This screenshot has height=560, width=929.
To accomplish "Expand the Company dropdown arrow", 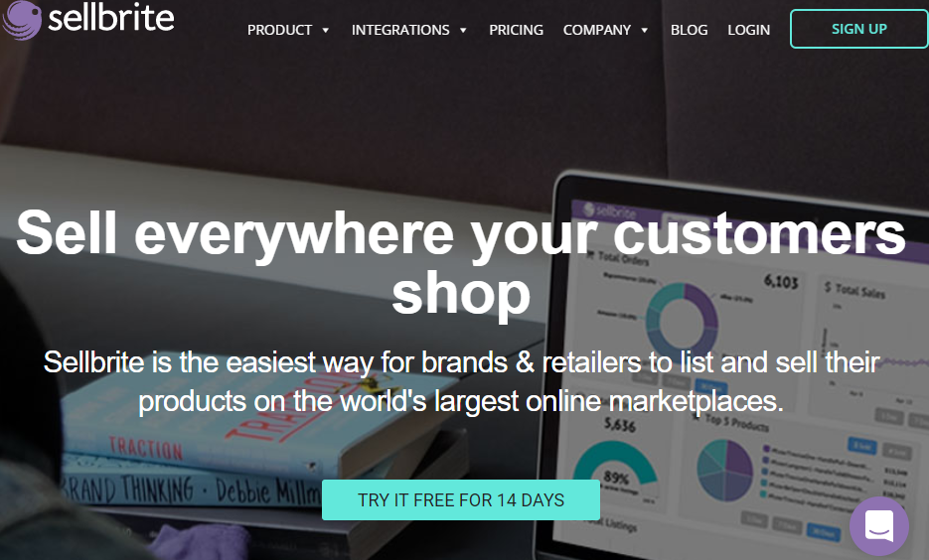I will 645,30.
